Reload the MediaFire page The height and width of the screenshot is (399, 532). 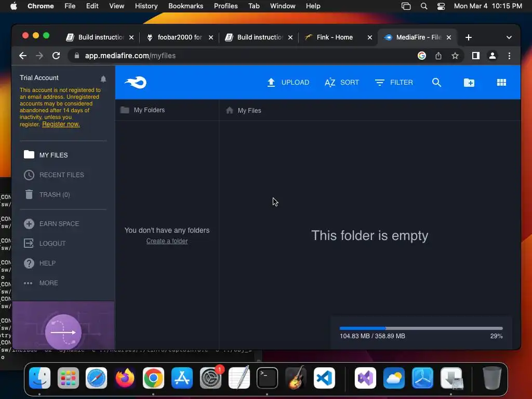pos(56,56)
